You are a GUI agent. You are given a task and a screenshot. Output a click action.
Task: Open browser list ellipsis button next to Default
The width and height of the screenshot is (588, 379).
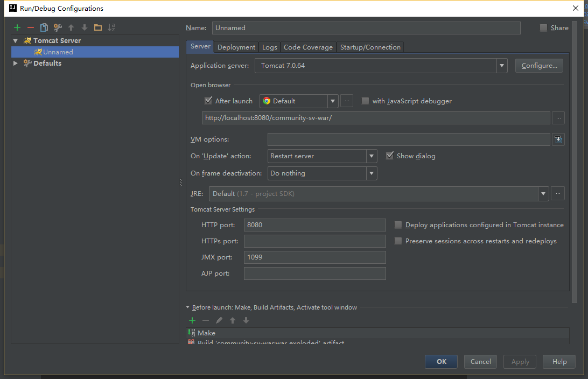[x=347, y=101]
